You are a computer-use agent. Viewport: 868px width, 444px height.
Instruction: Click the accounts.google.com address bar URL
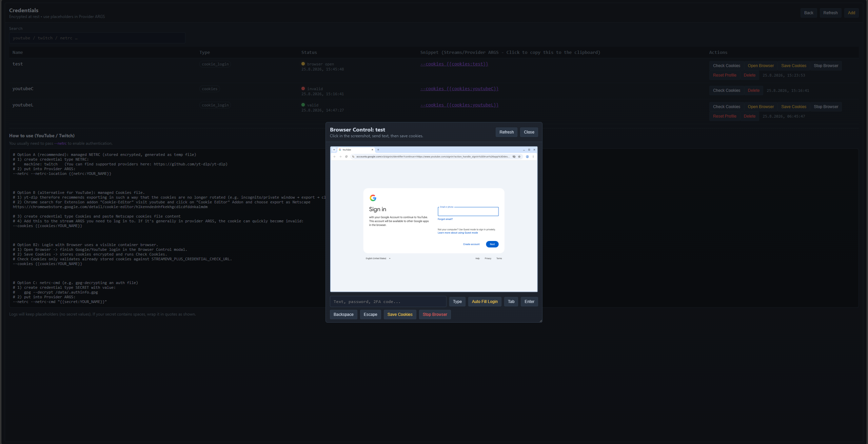433,157
